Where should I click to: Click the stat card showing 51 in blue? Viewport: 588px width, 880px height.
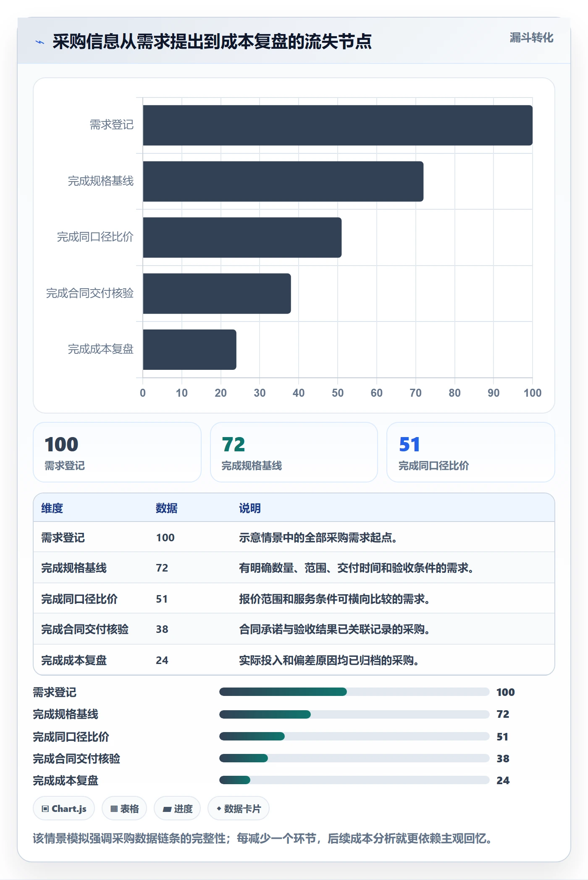point(471,452)
